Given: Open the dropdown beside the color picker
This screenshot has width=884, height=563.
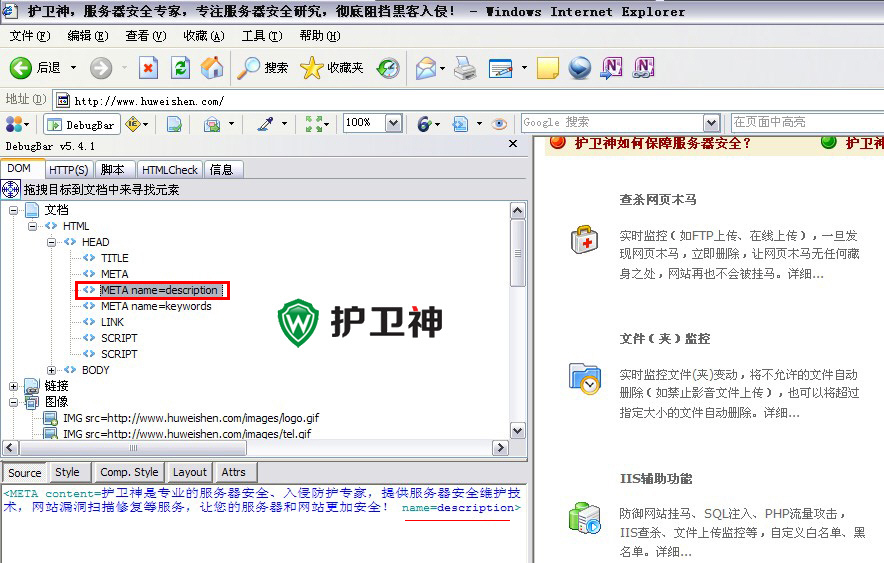Looking at the screenshot, I should point(284,124).
